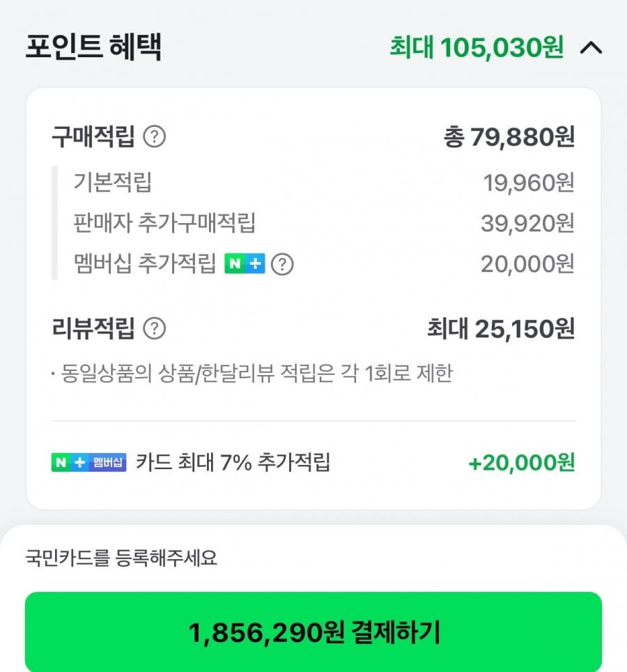Select the 기본적립 row label
This screenshot has height=672, width=627.
[x=112, y=183]
